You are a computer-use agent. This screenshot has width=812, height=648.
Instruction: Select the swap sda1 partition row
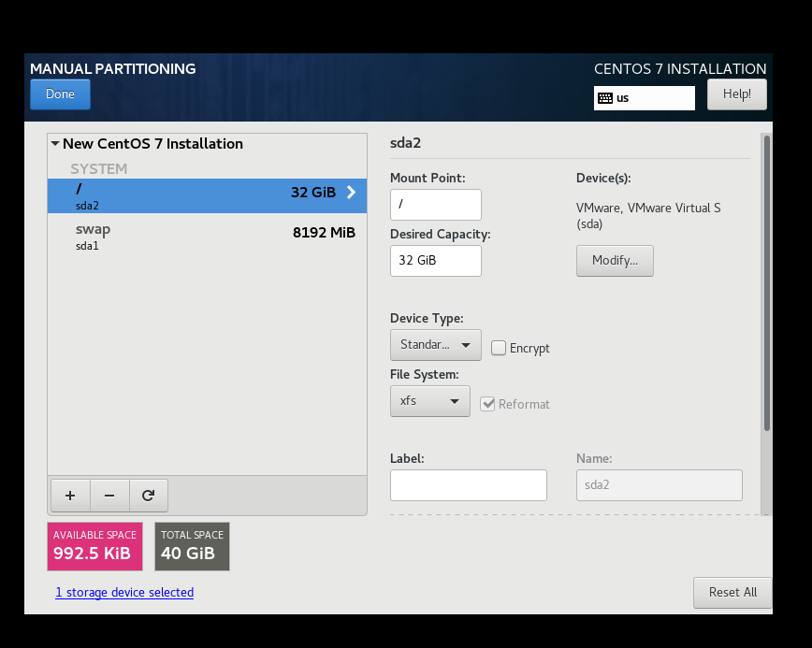click(x=207, y=237)
